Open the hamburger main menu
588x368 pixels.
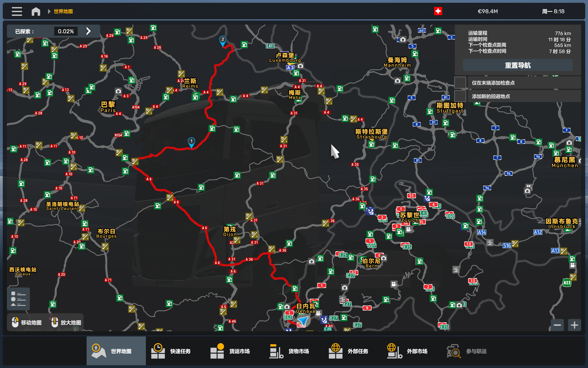coord(17,11)
